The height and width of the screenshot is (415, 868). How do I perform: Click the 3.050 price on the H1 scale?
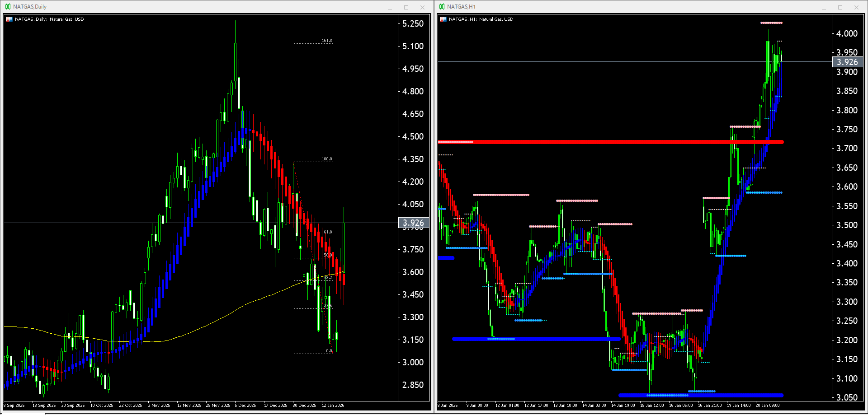pos(847,397)
